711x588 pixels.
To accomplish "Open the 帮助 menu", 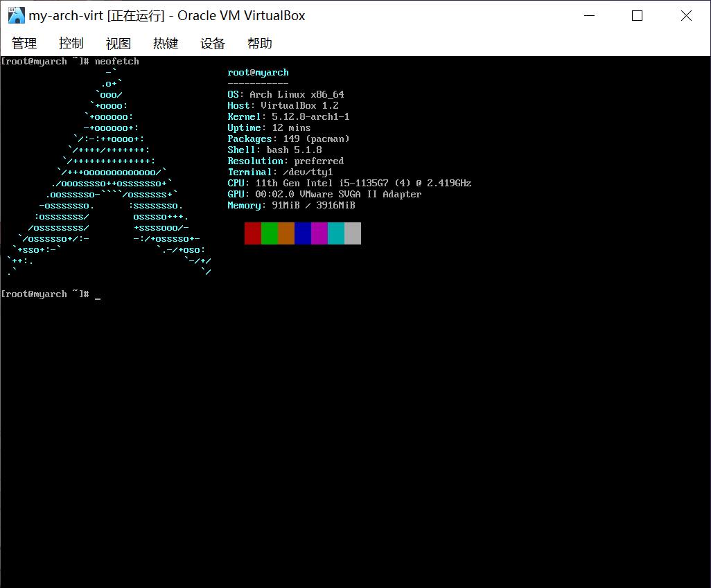I will [260, 44].
